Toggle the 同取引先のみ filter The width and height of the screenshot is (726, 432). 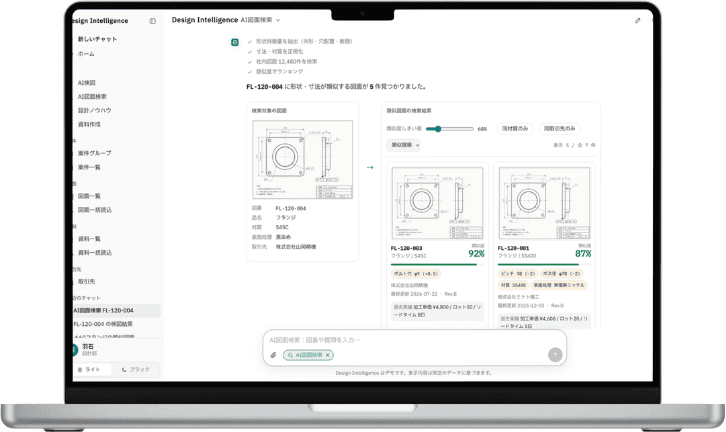coord(559,128)
